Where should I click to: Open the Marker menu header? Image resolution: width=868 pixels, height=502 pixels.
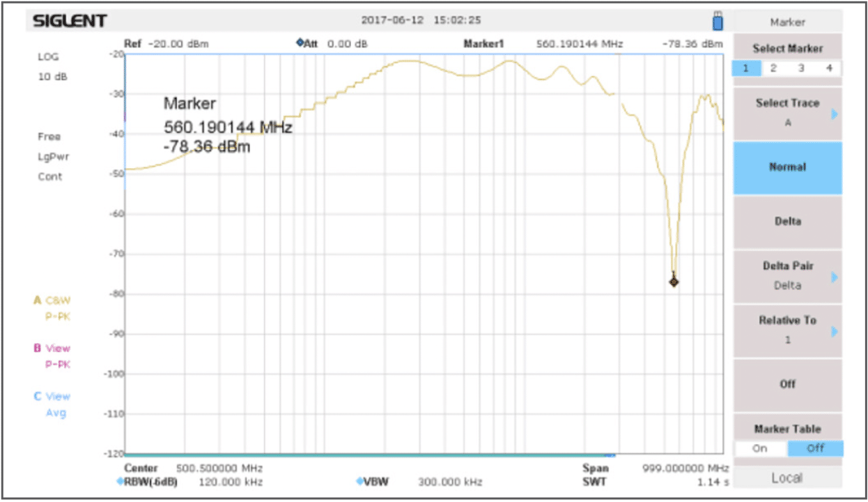click(x=788, y=21)
